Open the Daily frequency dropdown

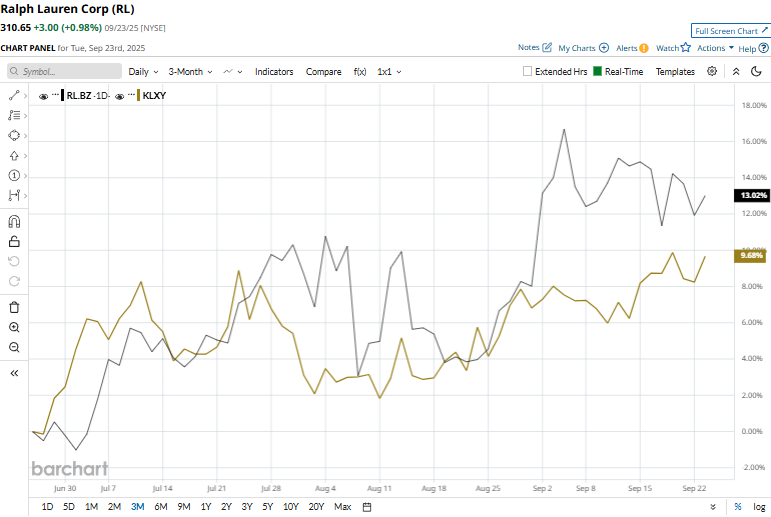(143, 72)
